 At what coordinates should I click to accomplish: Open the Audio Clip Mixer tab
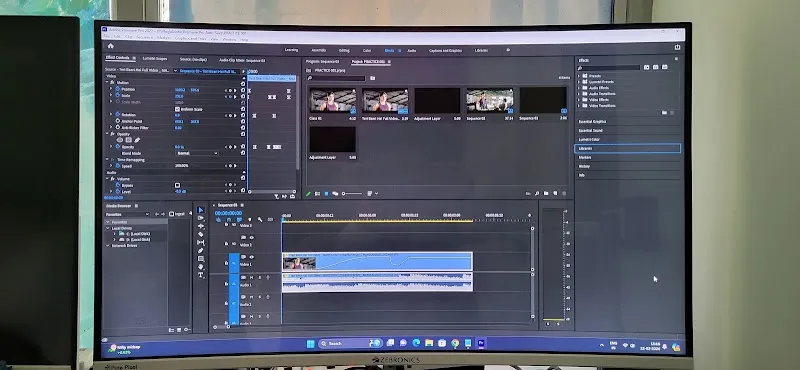pyautogui.click(x=242, y=60)
